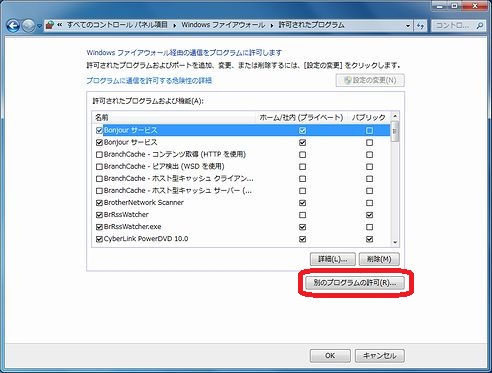Click the 設定の変更(N) button
The height and width of the screenshot is (373, 492).
click(x=370, y=80)
